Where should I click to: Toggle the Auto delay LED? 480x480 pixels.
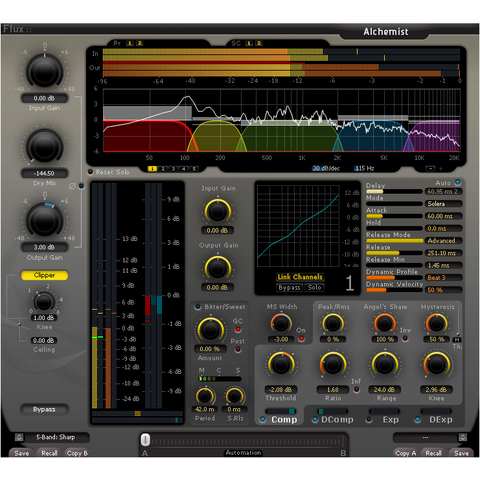458,182
